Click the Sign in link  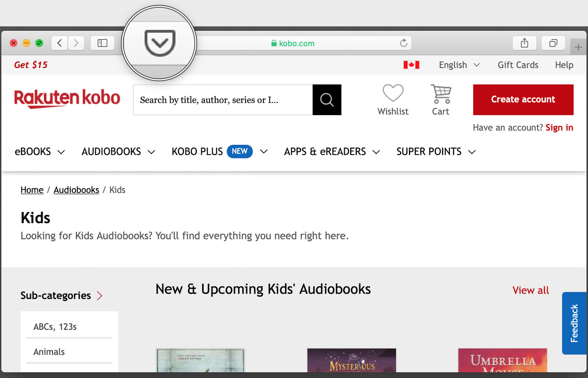[x=560, y=127]
